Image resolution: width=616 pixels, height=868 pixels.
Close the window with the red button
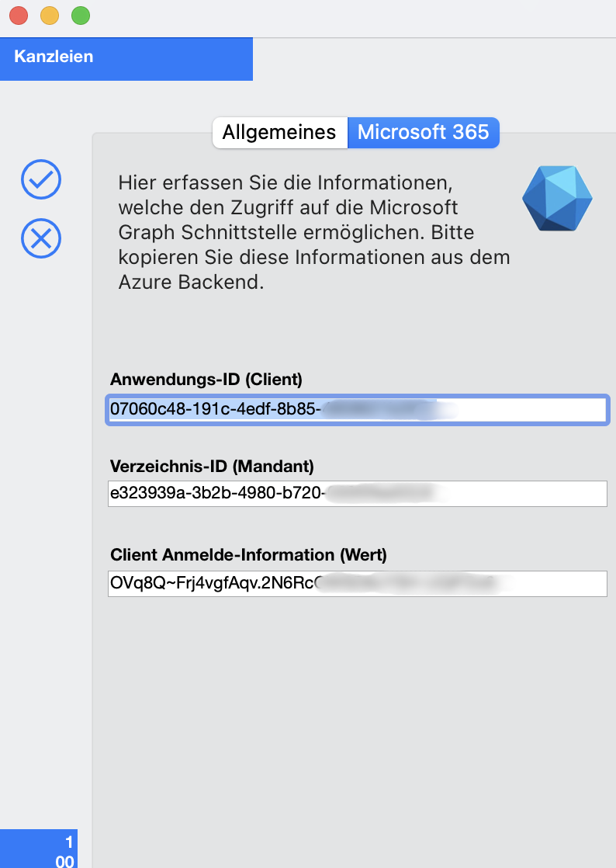click(19, 16)
